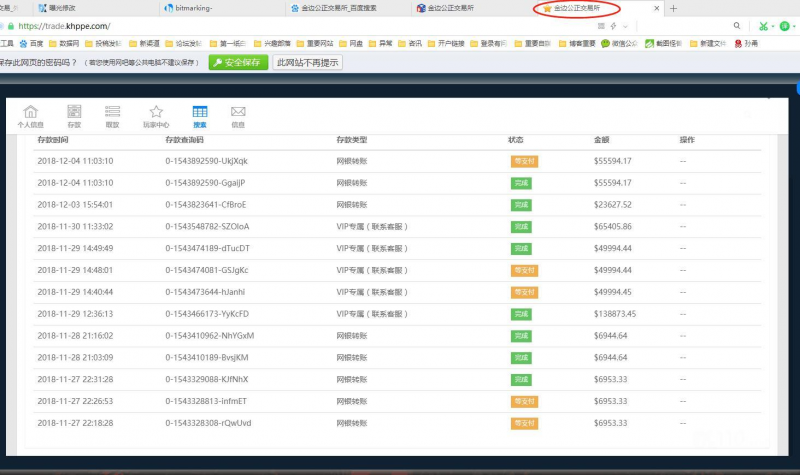The height and width of the screenshot is (475, 800).
Task: Click the 金额 column header
Action: 602,140
